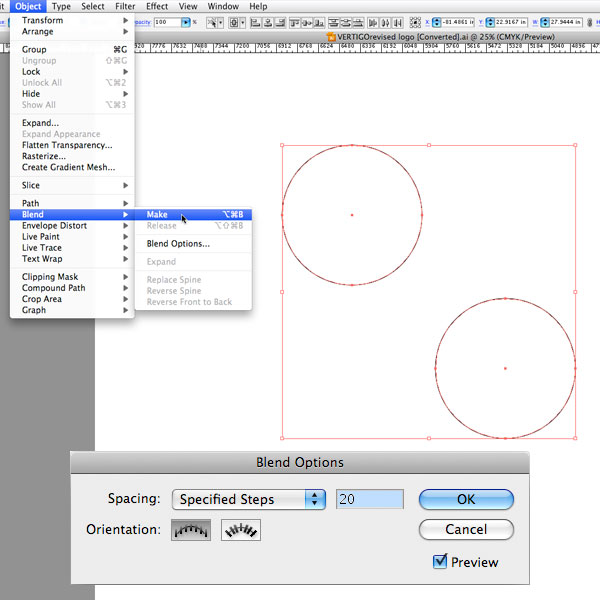The height and width of the screenshot is (600, 600).
Task: Click the Opacity value field
Action: (167, 23)
